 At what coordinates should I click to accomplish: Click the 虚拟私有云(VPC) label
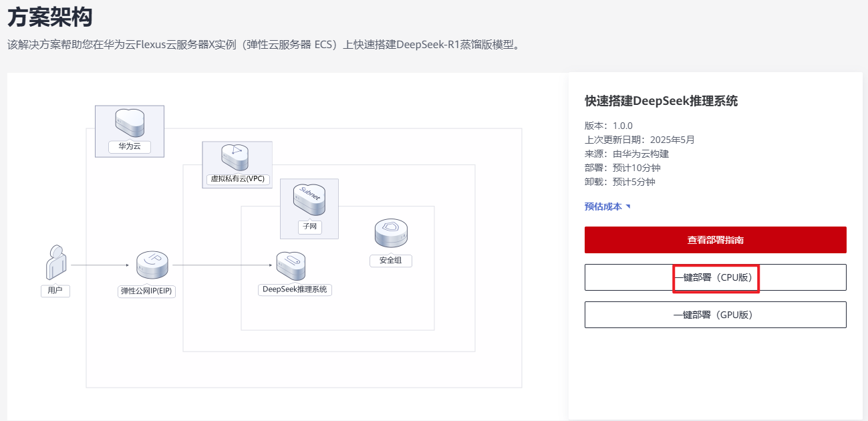(x=237, y=179)
